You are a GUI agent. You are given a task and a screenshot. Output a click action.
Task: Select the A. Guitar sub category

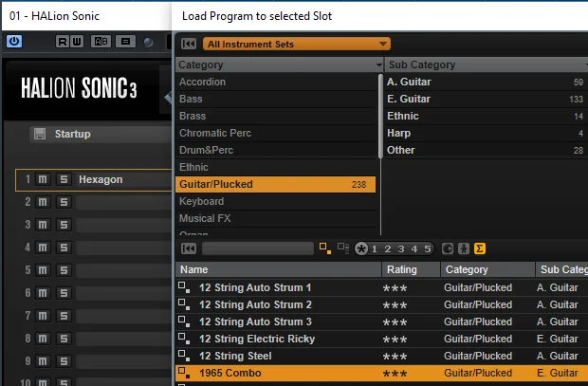(x=487, y=82)
